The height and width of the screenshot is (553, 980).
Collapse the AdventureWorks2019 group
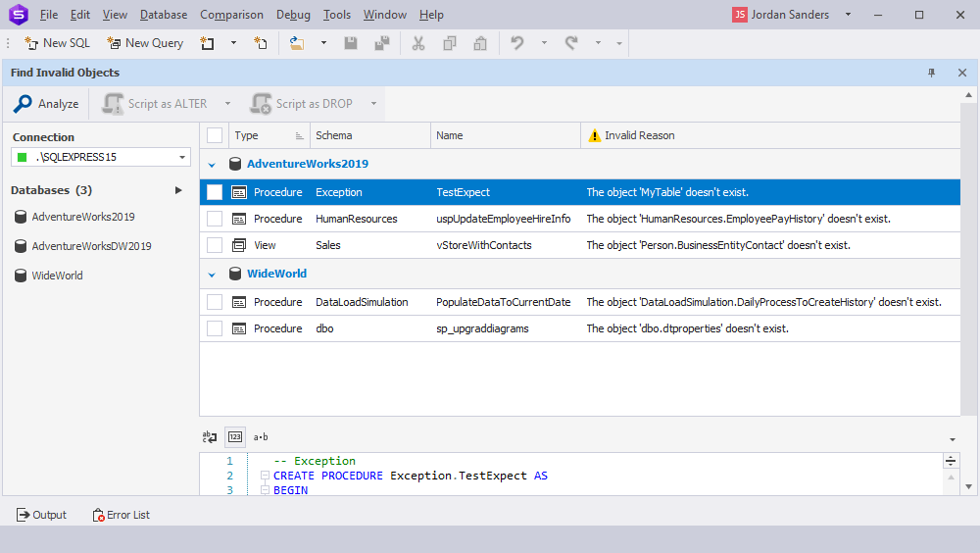tap(213, 164)
